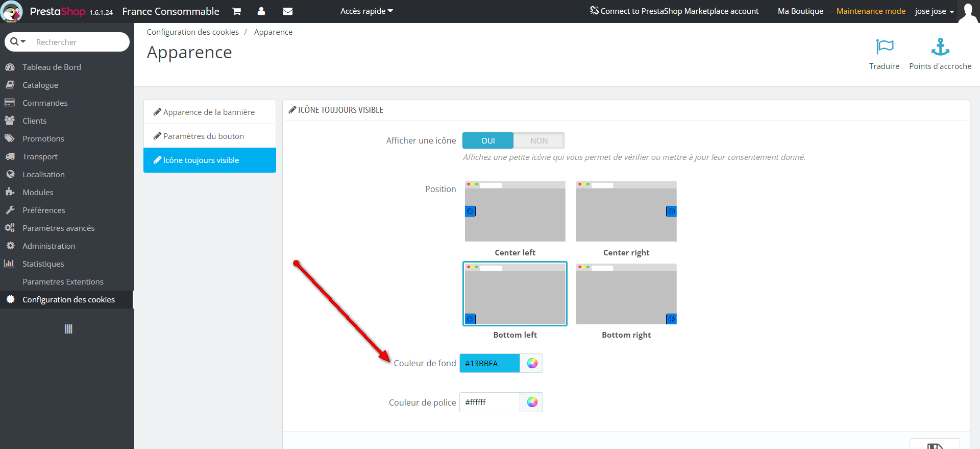Click Configuration des cookies breadcrumb link
The height and width of the screenshot is (449, 980).
pos(192,32)
